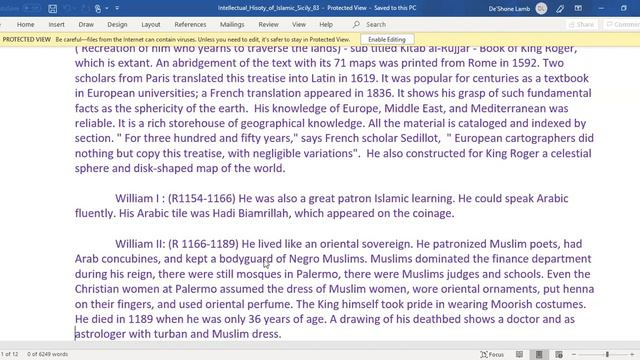Image resolution: width=640 pixels, height=360 pixels.
Task: Click into the Search box
Action: click(x=376, y=24)
